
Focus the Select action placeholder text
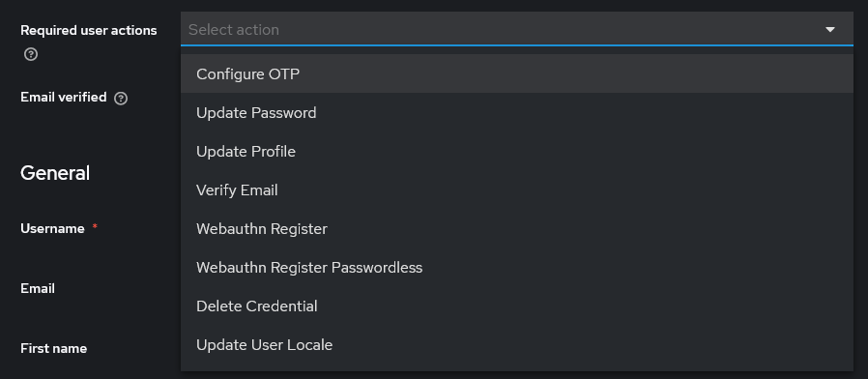(234, 29)
